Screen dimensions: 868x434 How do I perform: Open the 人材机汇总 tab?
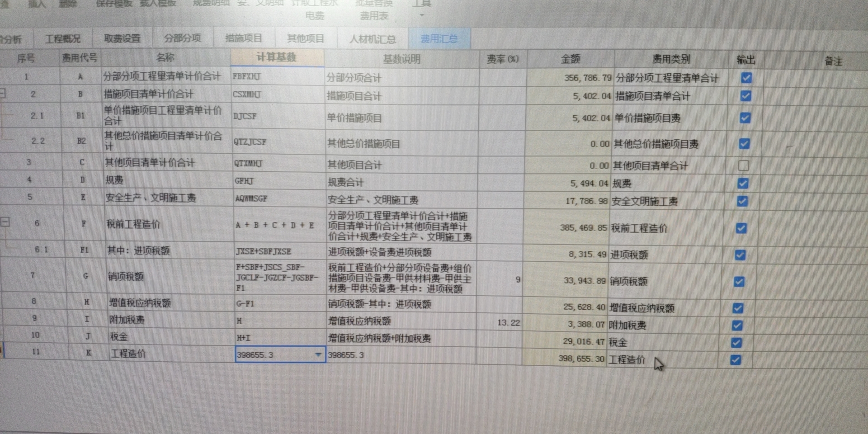click(373, 39)
